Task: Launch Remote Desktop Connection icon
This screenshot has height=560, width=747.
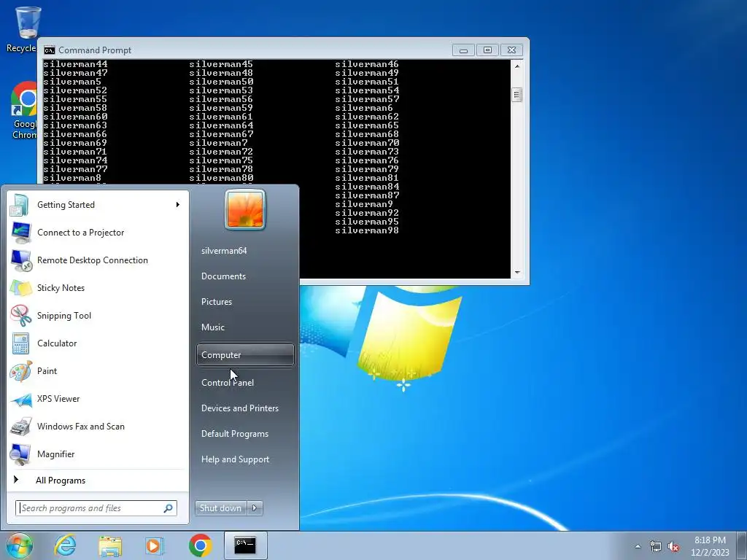Action: [20, 260]
